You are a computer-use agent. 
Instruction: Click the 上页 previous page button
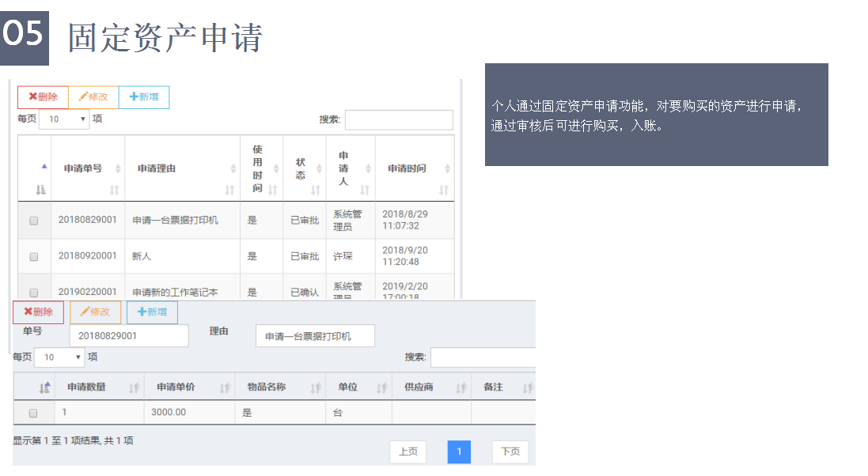[408, 451]
